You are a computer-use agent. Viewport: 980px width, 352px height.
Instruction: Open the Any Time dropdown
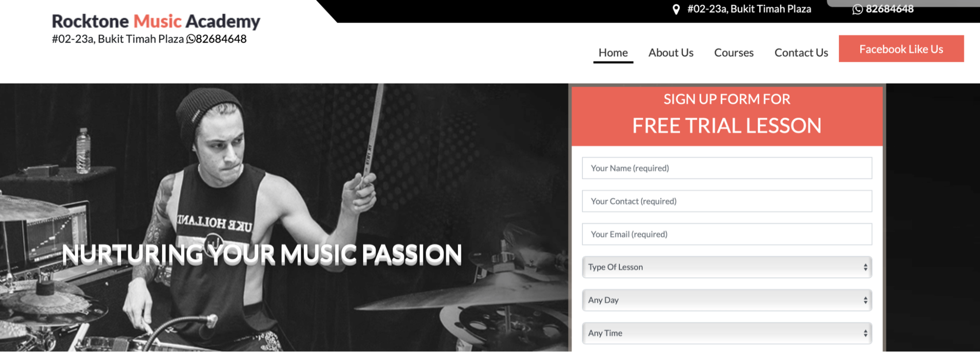(727, 333)
